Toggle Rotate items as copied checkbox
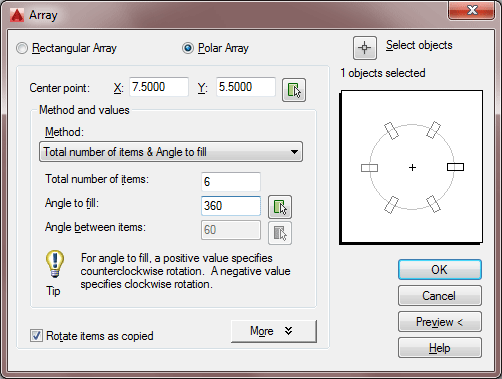The height and width of the screenshot is (379, 502). 36,336
